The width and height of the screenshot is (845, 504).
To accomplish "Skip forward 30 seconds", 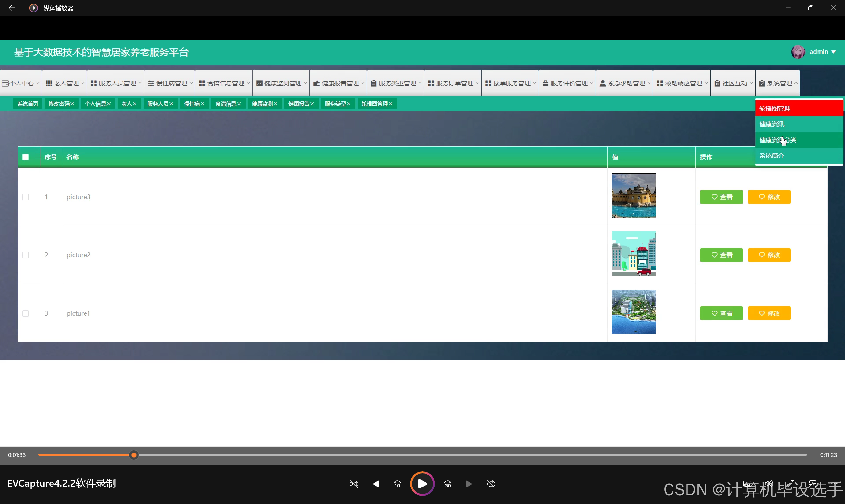I will coord(448,484).
